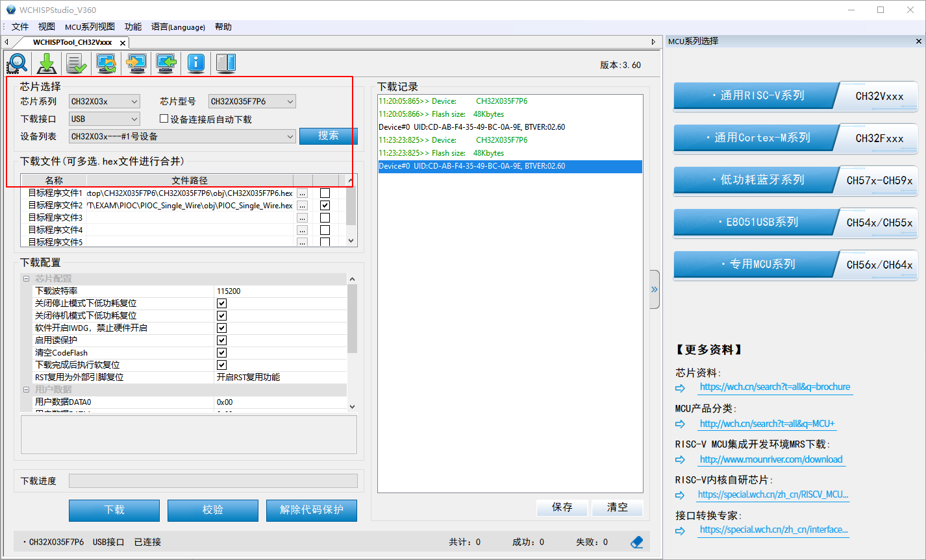Image resolution: width=926 pixels, height=560 pixels.
Task: Enable 设备连接后自动下载 option
Action: point(164,119)
